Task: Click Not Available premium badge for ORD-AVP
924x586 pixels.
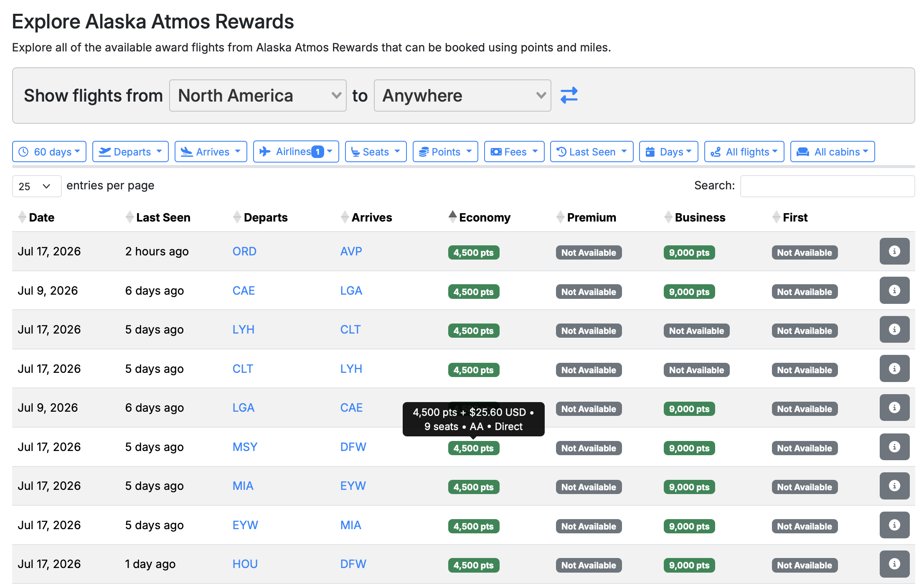Action: (x=589, y=252)
